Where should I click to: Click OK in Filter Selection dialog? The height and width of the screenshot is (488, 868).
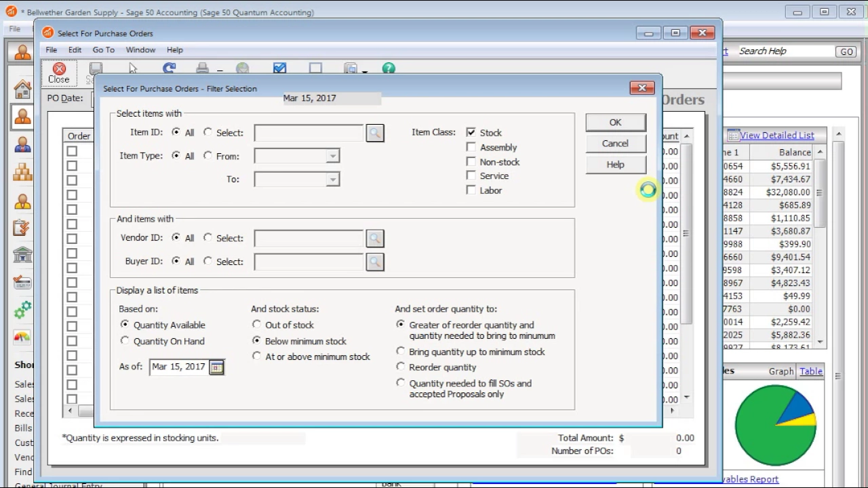[615, 123]
